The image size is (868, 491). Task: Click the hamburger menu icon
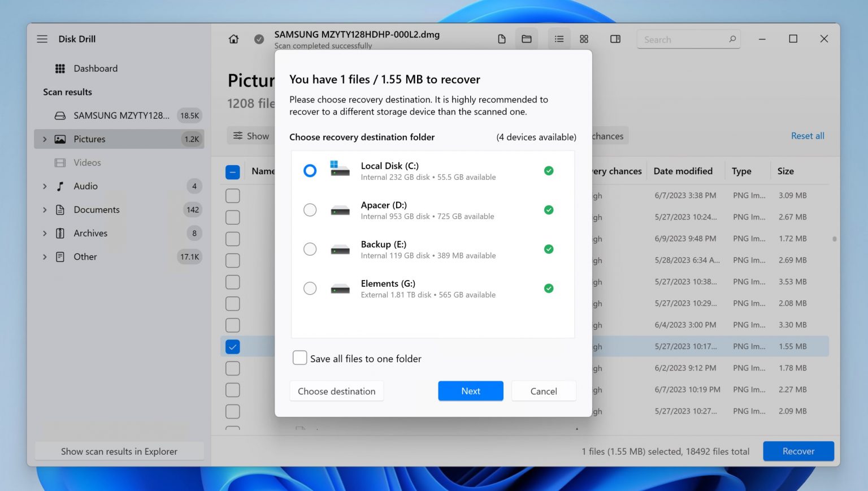(x=42, y=38)
